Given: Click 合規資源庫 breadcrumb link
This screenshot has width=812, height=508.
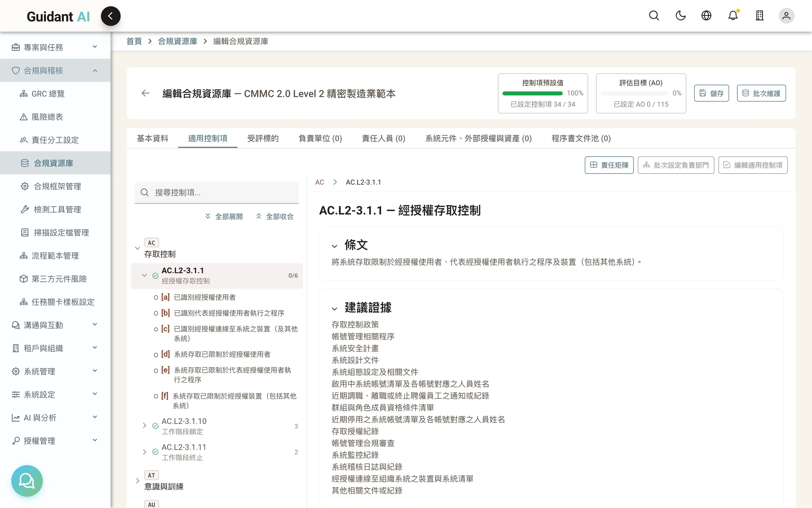Looking at the screenshot, I should pyautogui.click(x=178, y=41).
